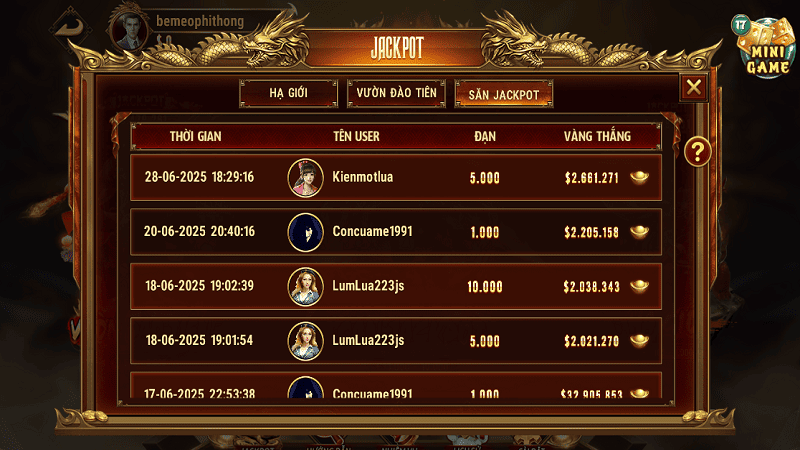Click gold ingot icon beside $2.661.271

(x=639, y=177)
